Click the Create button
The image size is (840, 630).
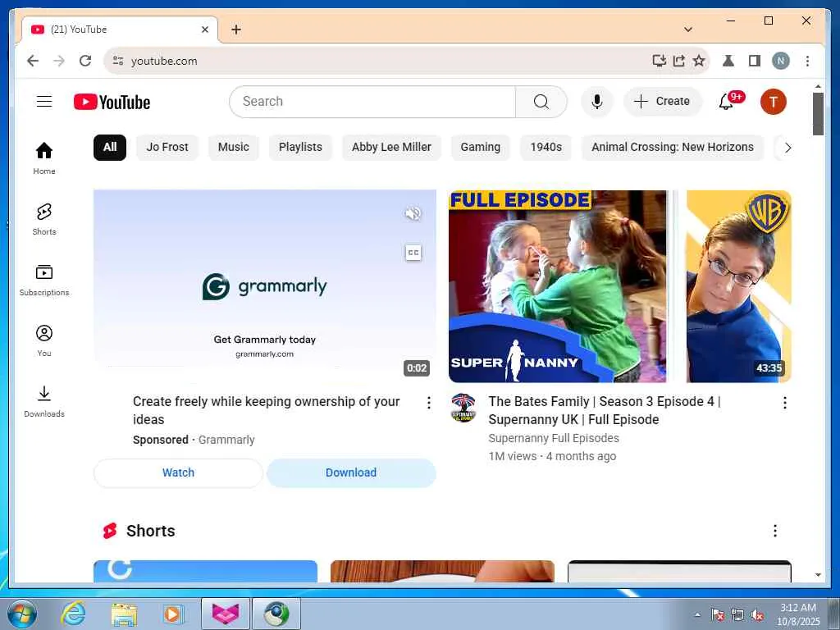[x=663, y=101]
